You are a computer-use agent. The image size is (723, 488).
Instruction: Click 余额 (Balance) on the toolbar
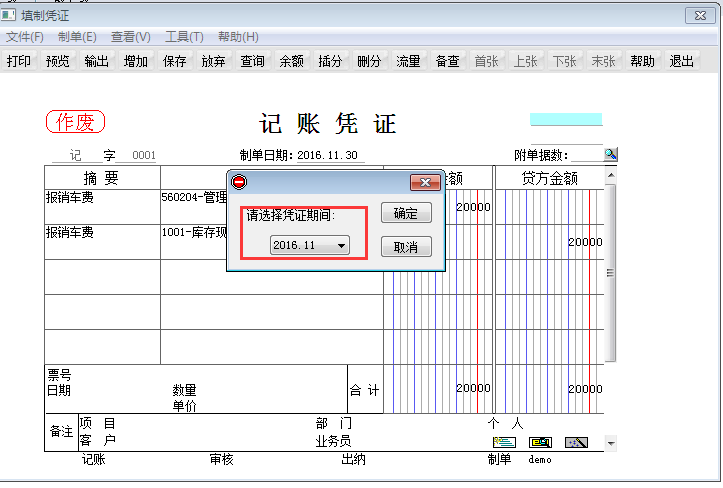(x=292, y=61)
